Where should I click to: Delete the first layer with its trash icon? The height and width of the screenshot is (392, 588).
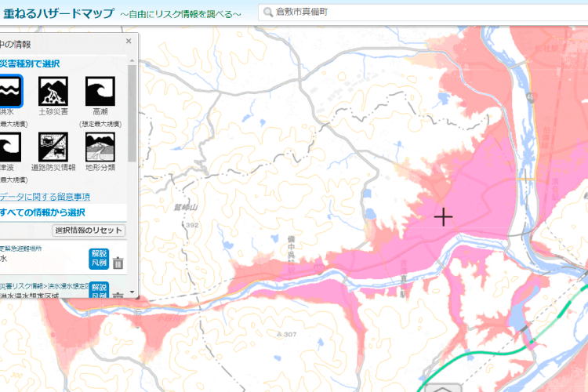click(x=118, y=263)
